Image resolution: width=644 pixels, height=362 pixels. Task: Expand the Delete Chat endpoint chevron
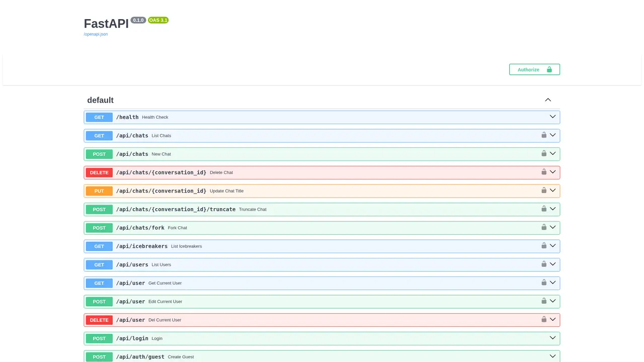click(552, 172)
